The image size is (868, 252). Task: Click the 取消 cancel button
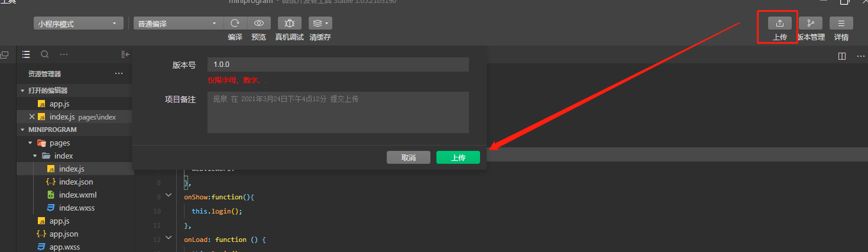[409, 157]
